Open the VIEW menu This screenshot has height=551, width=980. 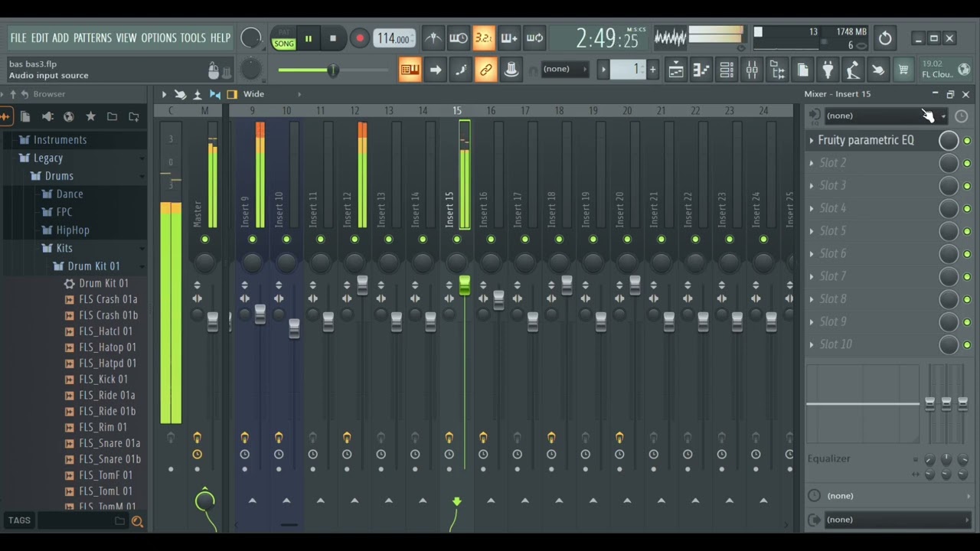pyautogui.click(x=126, y=37)
